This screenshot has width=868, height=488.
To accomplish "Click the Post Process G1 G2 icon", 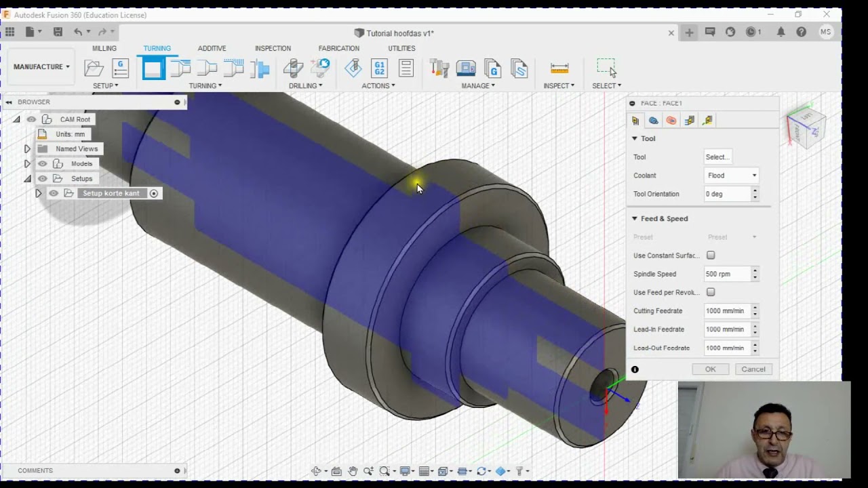I will 380,68.
